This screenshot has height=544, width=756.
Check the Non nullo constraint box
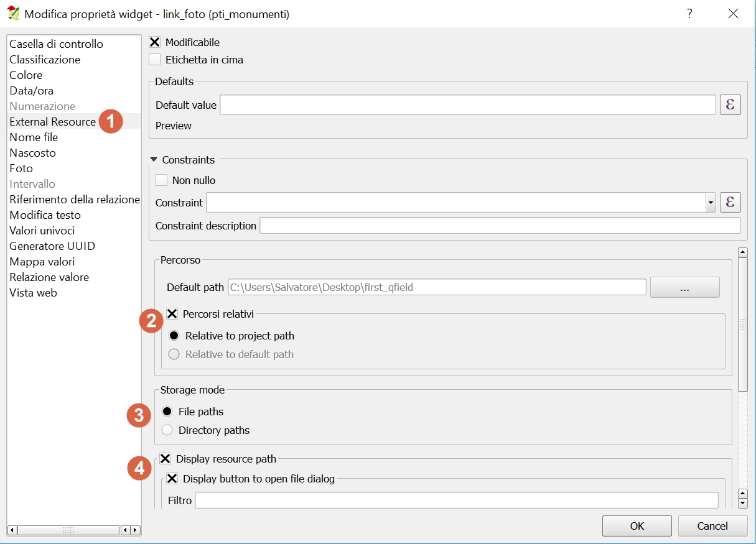click(x=162, y=180)
